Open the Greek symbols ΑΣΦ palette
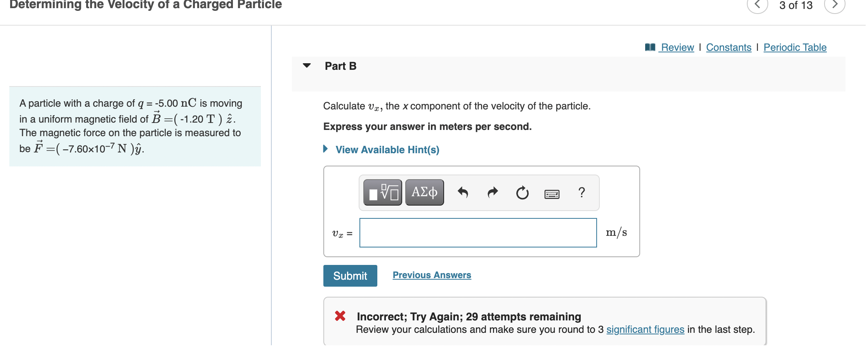This screenshot has height=346, width=868. (x=424, y=192)
